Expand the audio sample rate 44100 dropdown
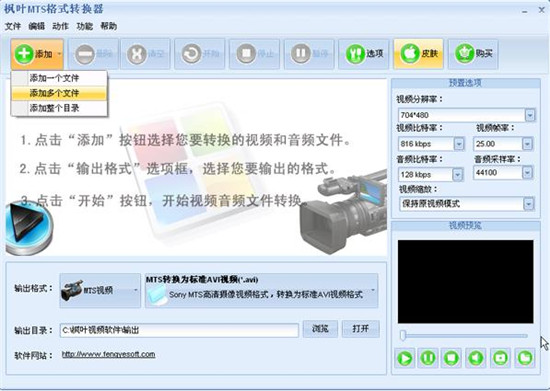This screenshot has height=391, width=550. pos(527,173)
